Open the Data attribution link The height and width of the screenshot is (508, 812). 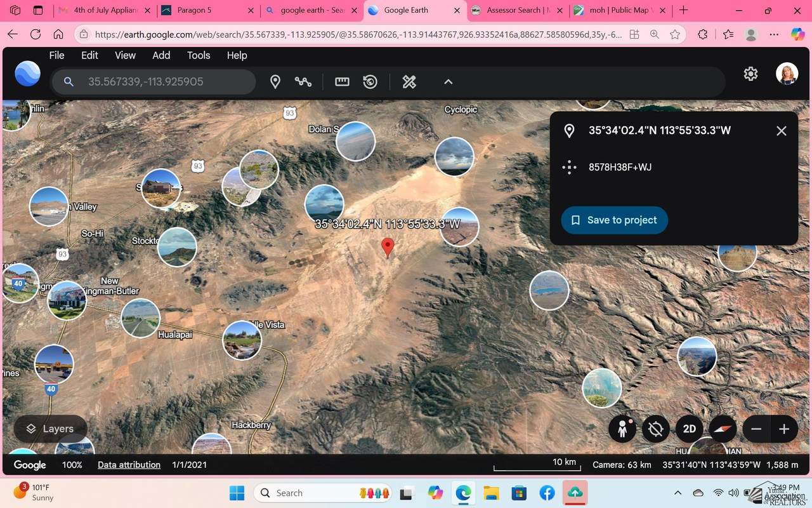pyautogui.click(x=129, y=465)
